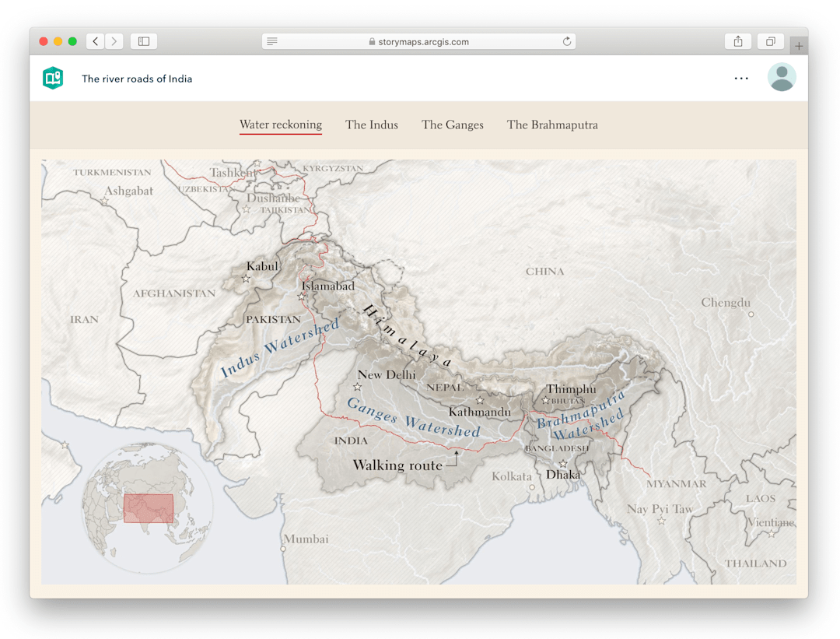
Task: Click the StoryMaps logo icon
Action: click(53, 78)
